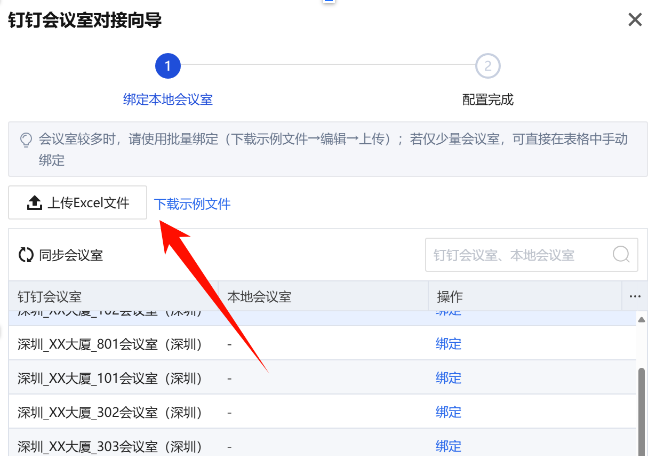Click 绑定 for the 801会议室 row

click(448, 344)
